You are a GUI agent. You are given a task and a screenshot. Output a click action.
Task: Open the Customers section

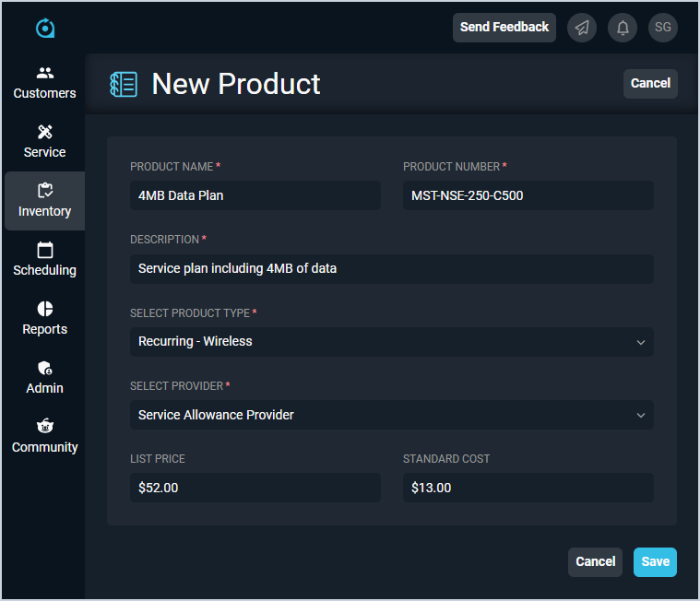[x=44, y=83]
